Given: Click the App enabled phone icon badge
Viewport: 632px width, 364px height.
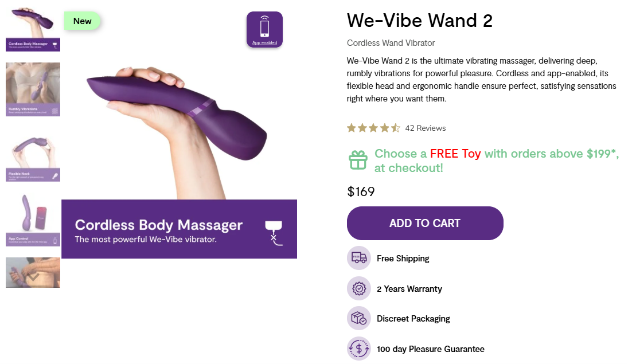Looking at the screenshot, I should tap(264, 29).
